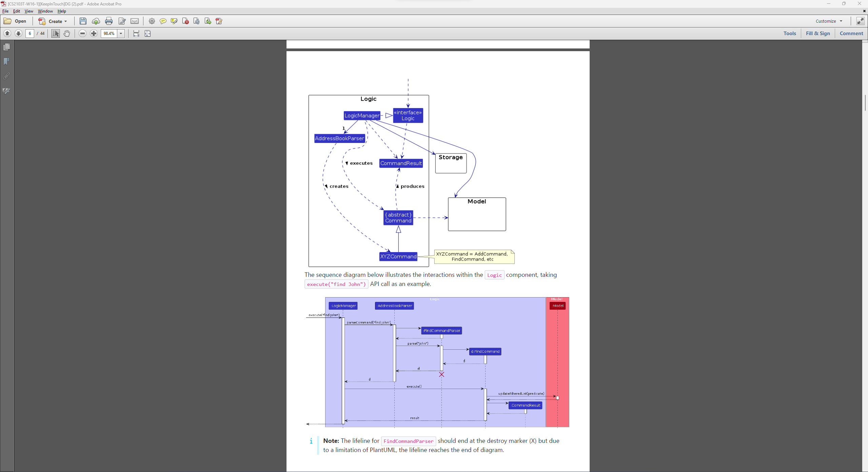Image resolution: width=868 pixels, height=472 pixels.
Task: Click the Save file icon
Action: [83, 21]
